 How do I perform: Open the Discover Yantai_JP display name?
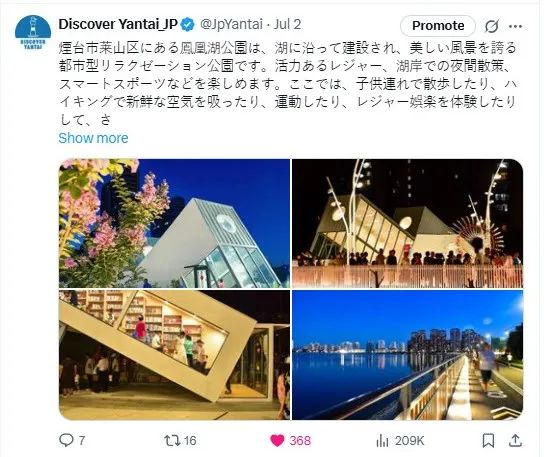(118, 24)
